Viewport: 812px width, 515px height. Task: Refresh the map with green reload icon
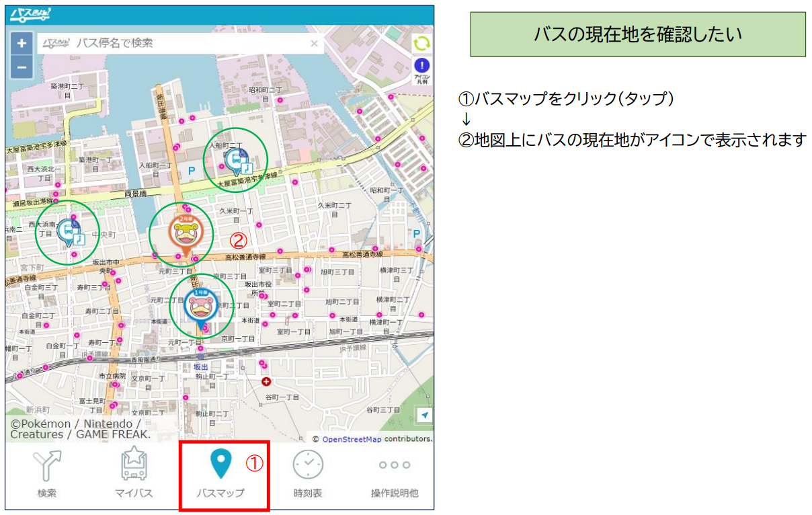point(422,44)
